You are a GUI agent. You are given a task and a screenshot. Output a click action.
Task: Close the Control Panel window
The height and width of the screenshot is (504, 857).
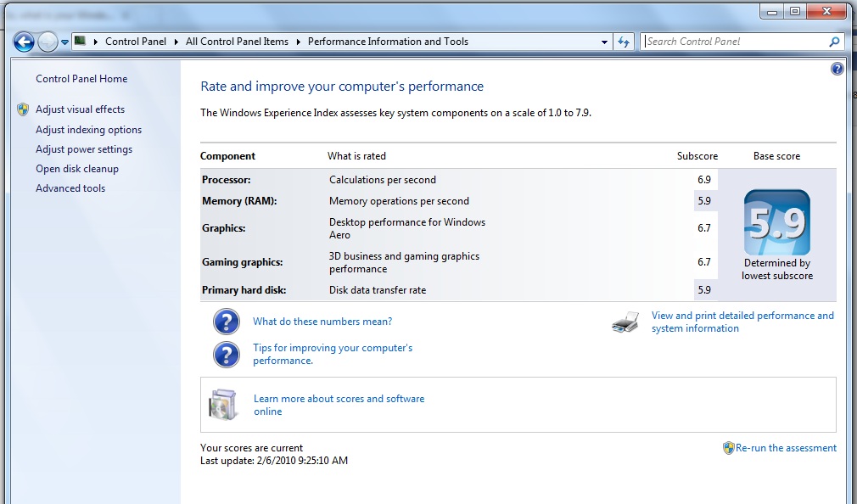tap(826, 12)
